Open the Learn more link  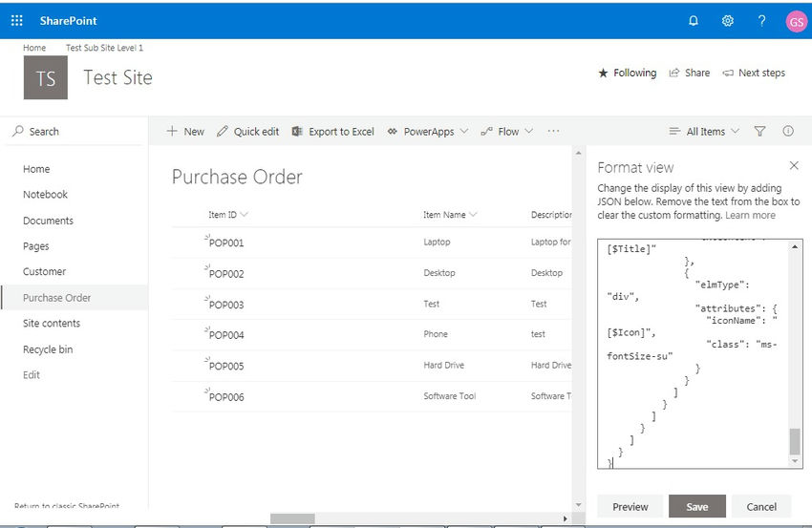(750, 216)
